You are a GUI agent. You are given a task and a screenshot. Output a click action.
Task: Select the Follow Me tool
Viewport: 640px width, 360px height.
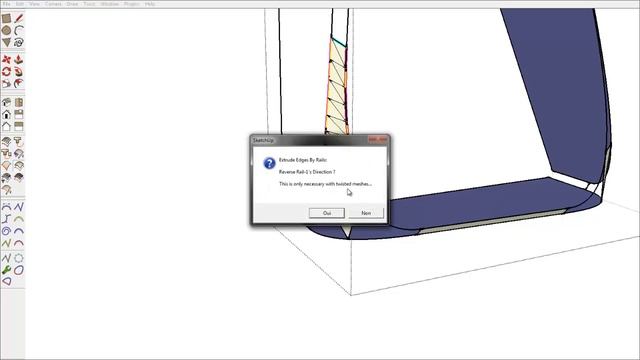tap(19, 72)
